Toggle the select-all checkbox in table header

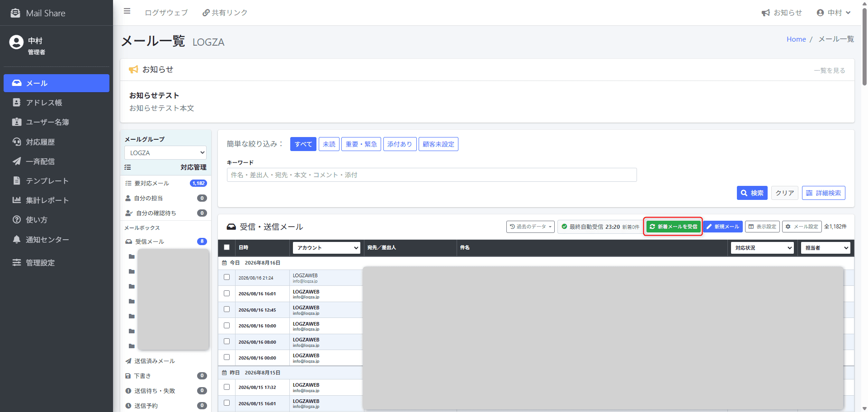click(227, 247)
